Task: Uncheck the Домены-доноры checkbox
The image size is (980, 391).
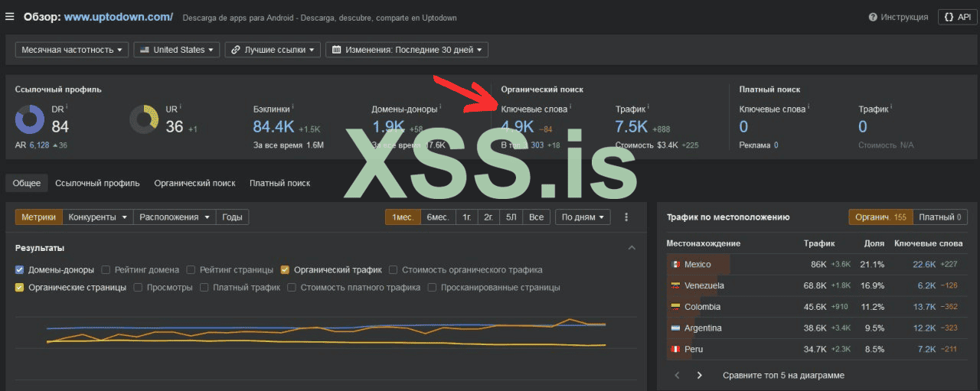Action: [20, 270]
